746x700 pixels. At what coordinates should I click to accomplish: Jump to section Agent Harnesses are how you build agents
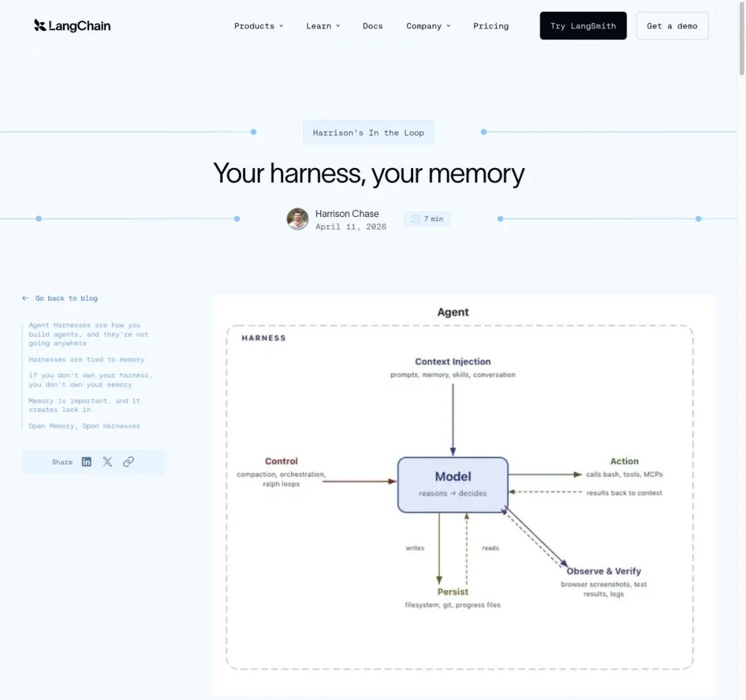click(88, 334)
